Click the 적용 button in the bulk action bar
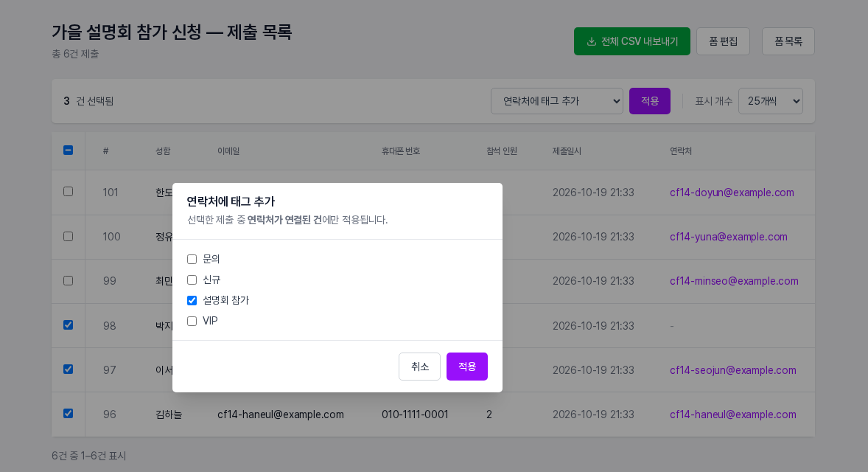Screen dimensions: 868x472 [650, 101]
